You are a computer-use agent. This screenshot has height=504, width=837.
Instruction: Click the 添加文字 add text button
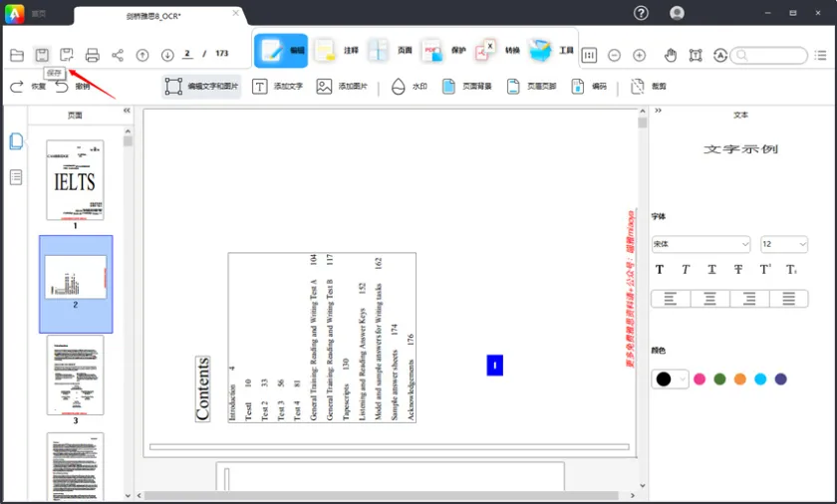click(x=278, y=87)
